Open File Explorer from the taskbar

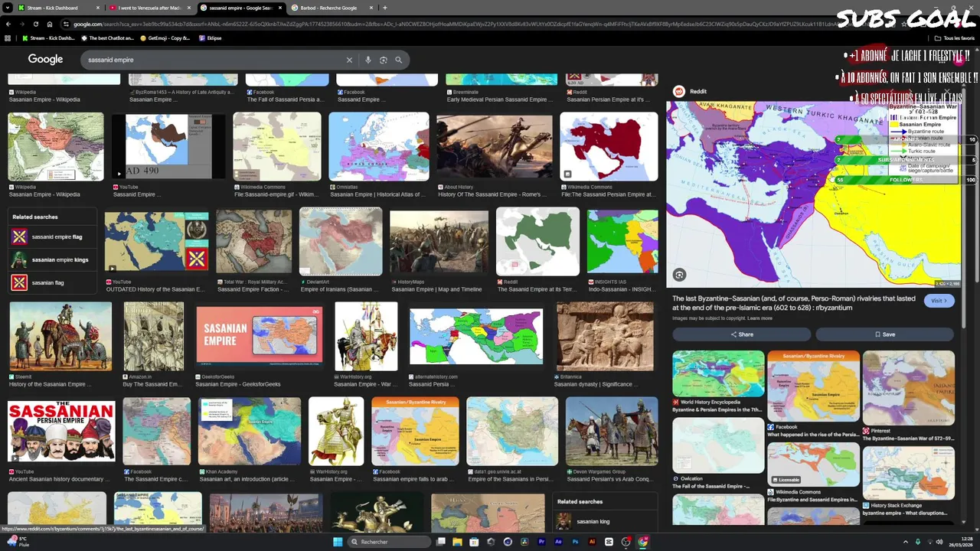(x=457, y=542)
